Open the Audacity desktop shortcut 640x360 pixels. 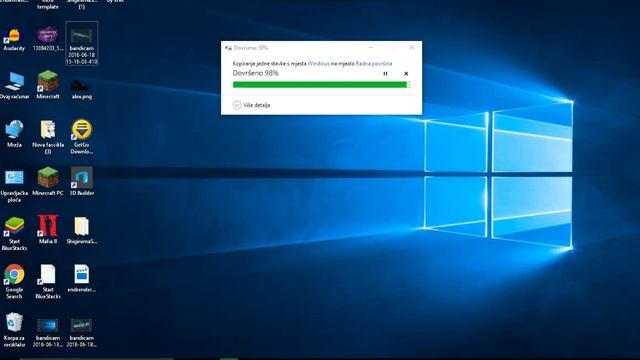(14, 40)
